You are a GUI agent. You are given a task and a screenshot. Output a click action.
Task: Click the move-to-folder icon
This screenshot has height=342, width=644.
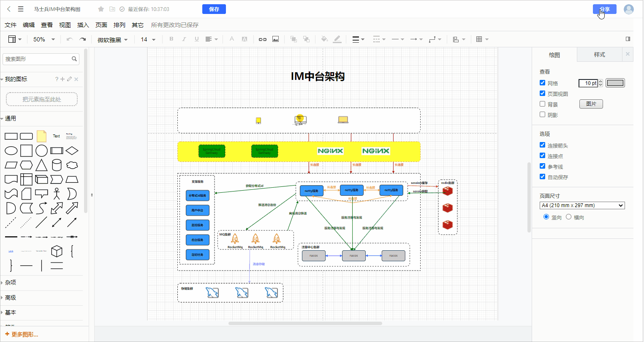(112, 9)
